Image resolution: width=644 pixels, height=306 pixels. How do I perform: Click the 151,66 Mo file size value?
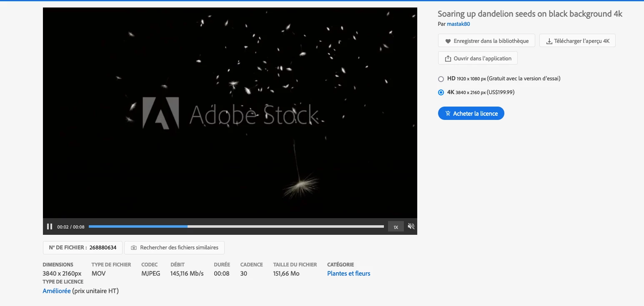pos(286,274)
